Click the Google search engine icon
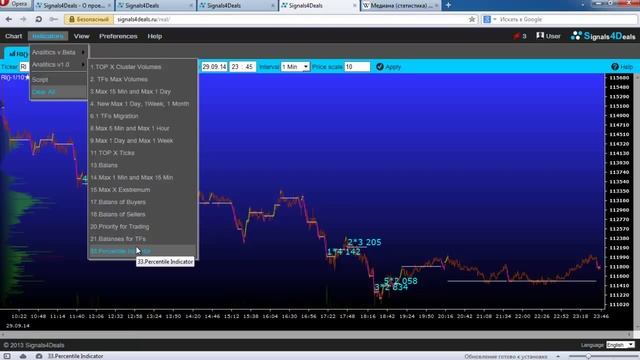Viewport: 640px width, 360px height. pyautogui.click(x=487, y=19)
